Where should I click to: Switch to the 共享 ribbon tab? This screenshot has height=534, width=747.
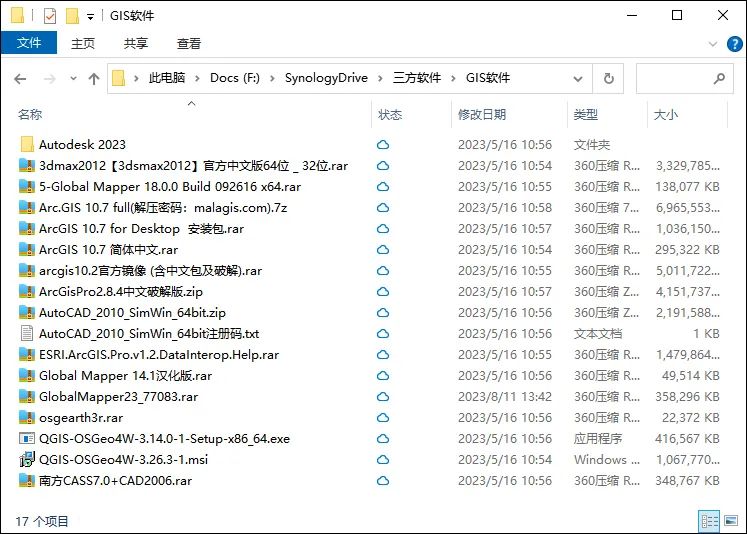136,43
